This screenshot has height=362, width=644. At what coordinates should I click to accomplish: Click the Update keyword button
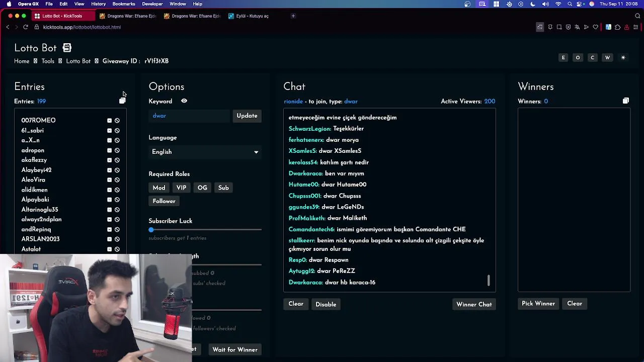click(247, 116)
